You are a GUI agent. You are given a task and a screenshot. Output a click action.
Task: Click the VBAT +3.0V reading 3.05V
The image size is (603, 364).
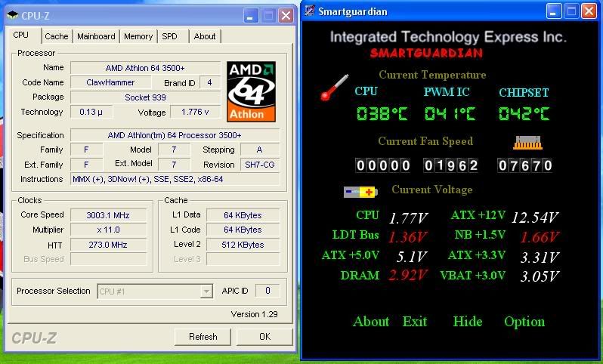coord(540,276)
